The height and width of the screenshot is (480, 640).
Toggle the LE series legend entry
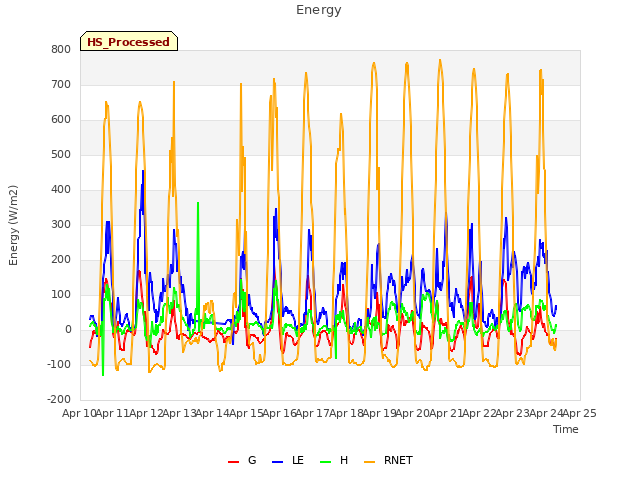tap(288, 460)
